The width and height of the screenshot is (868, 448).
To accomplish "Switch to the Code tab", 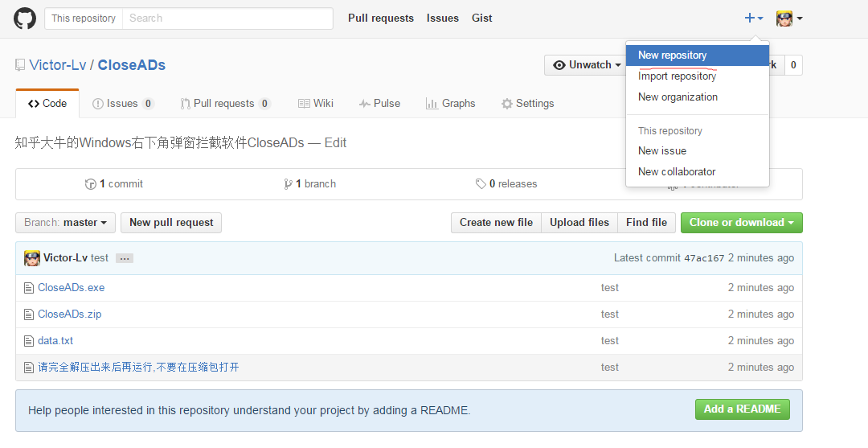I will pos(47,104).
